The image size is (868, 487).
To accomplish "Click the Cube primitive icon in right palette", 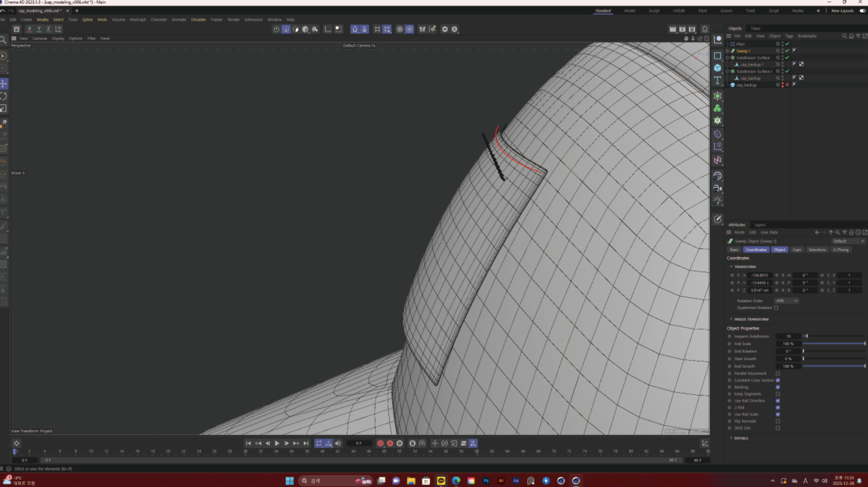I will pos(718,68).
